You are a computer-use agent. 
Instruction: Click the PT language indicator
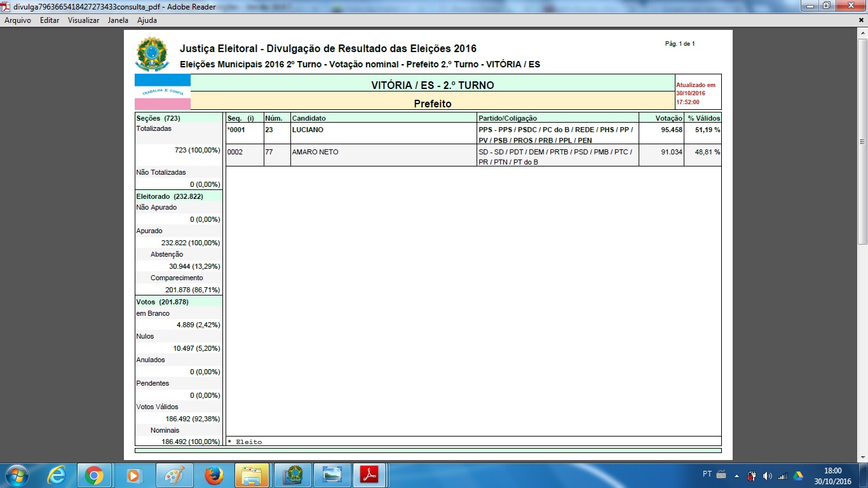pyautogui.click(x=707, y=474)
